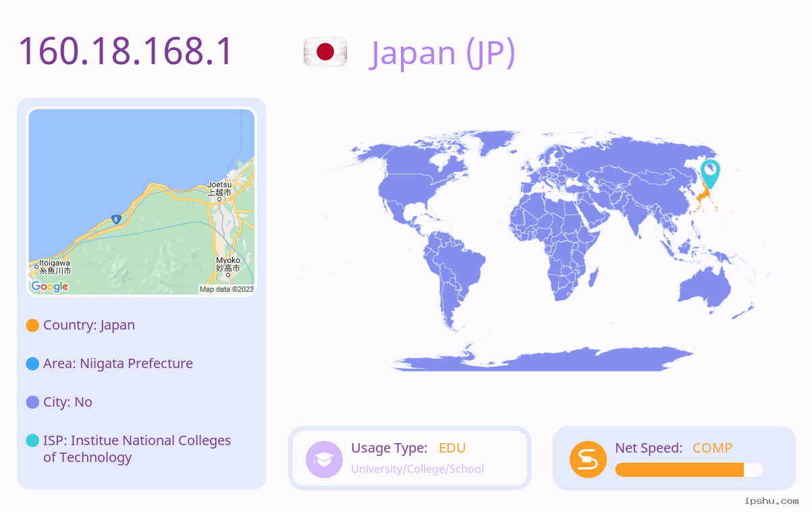
Task: Click the Japan flag icon
Action: (x=325, y=52)
